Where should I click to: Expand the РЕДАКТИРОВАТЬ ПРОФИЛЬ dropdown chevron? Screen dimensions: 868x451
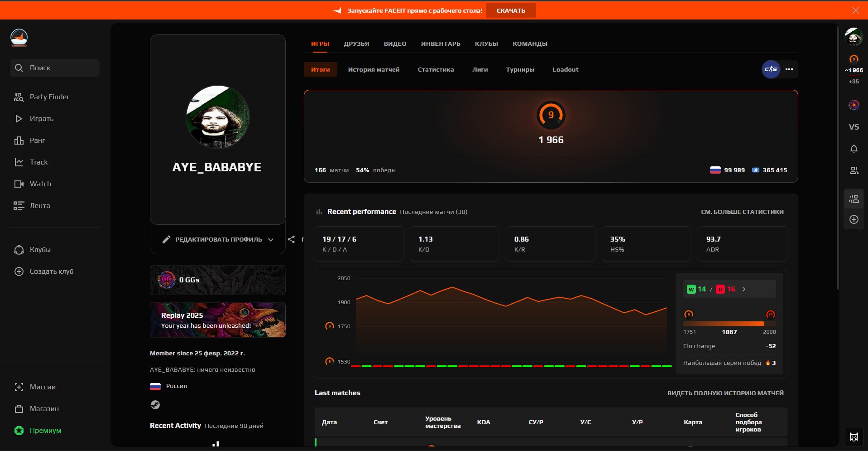(271, 239)
